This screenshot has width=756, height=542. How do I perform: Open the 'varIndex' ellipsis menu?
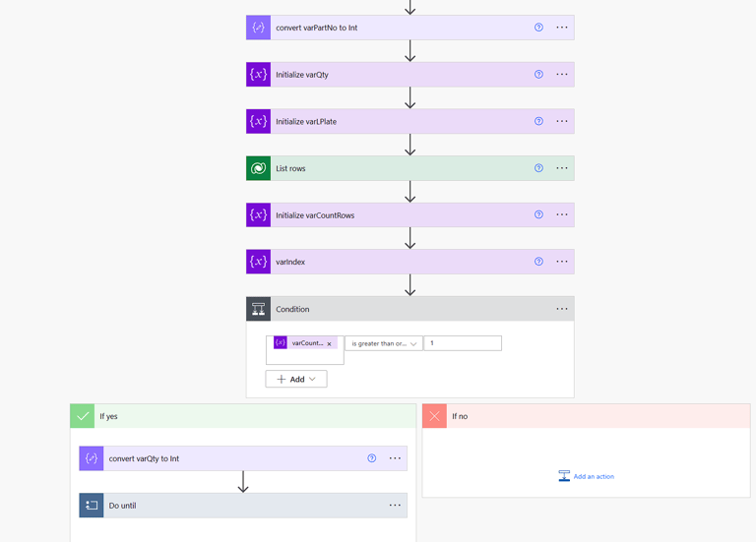click(x=562, y=261)
